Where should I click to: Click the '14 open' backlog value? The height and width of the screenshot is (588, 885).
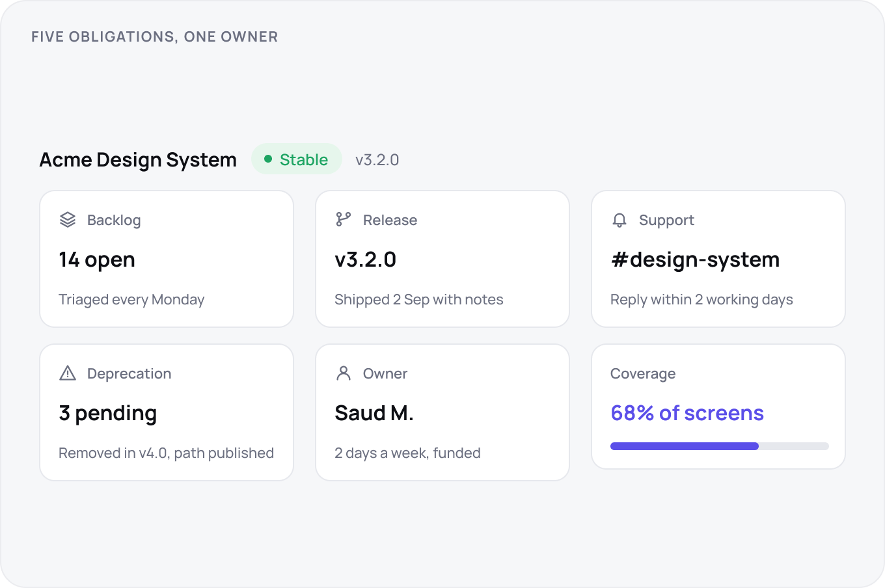97,260
